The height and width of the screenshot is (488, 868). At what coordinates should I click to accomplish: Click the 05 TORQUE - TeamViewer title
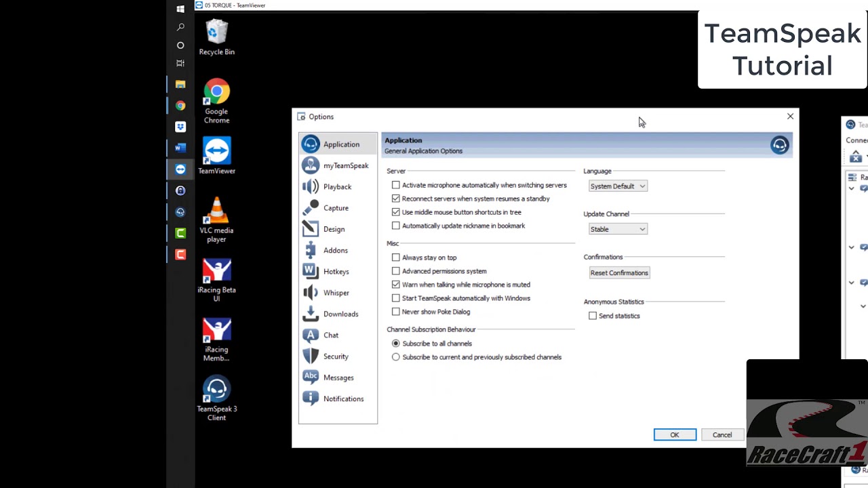point(235,5)
